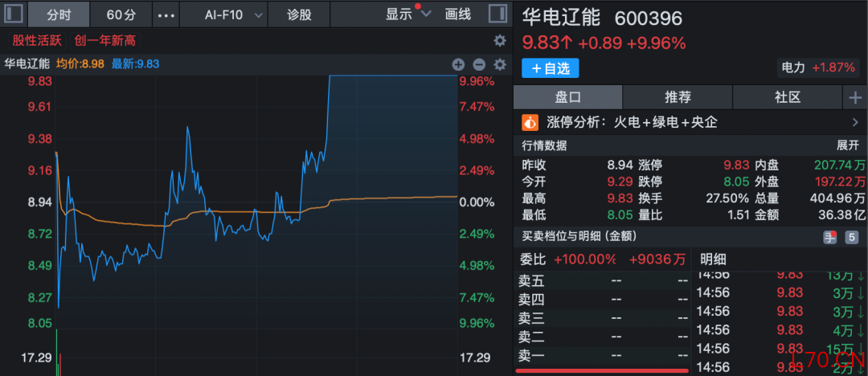The image size is (868, 376).
Task: Click 量比 1.51 value
Action: click(737, 215)
